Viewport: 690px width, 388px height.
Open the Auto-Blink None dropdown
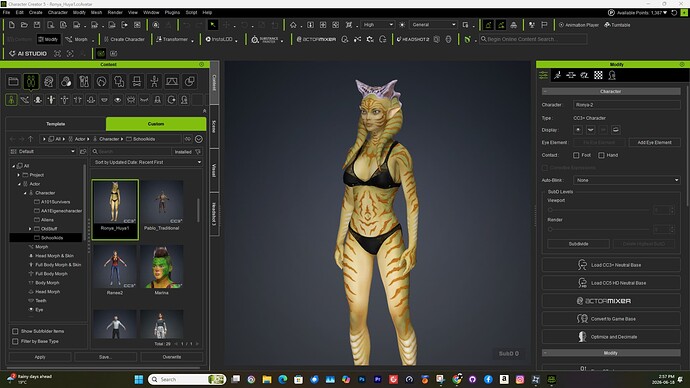[627, 180]
